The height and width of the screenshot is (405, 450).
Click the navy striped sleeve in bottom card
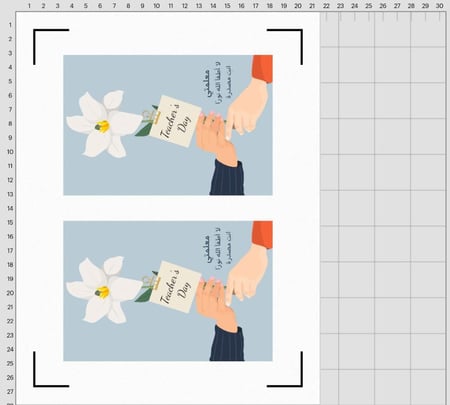(227, 344)
